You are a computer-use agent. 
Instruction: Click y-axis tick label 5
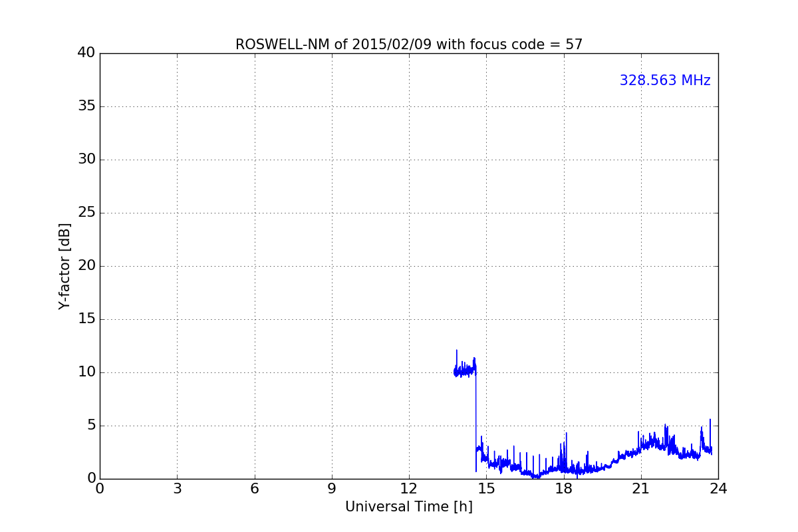click(91, 426)
